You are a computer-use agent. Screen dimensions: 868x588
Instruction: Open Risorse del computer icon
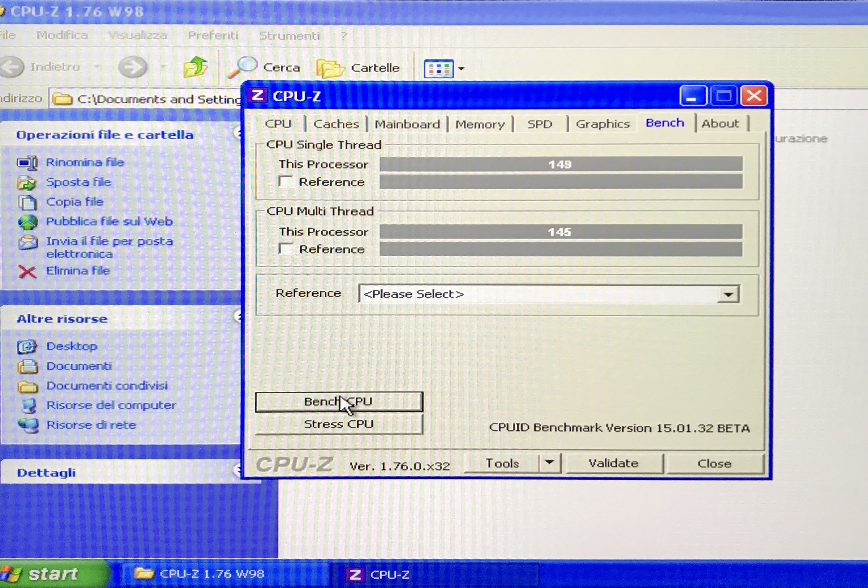28,406
